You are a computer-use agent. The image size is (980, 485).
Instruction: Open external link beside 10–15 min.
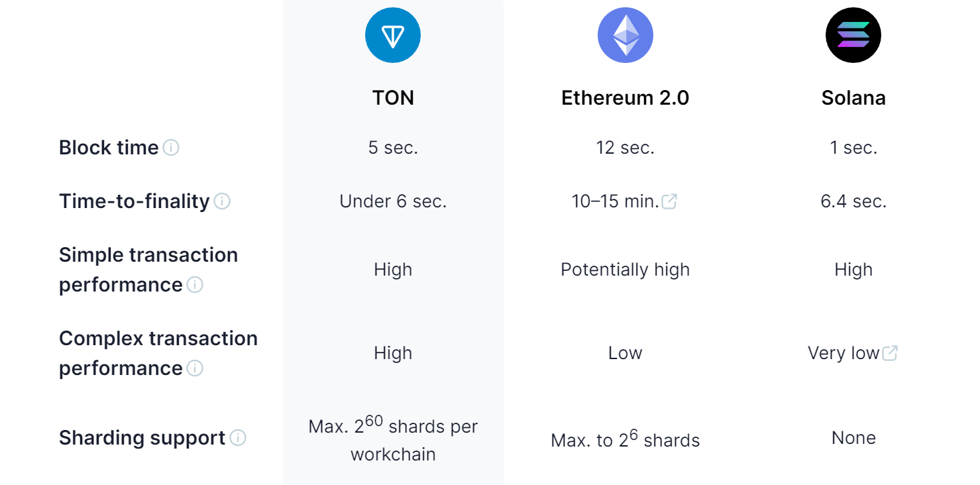(x=669, y=201)
